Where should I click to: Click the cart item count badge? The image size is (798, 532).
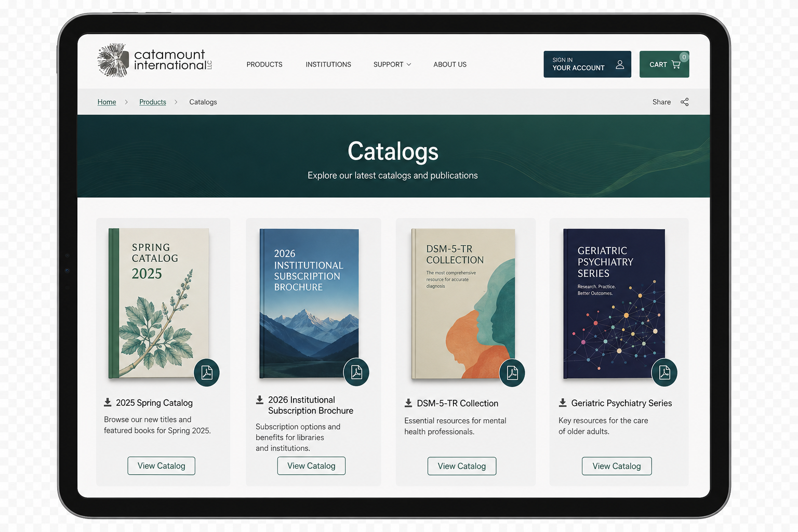(x=684, y=57)
